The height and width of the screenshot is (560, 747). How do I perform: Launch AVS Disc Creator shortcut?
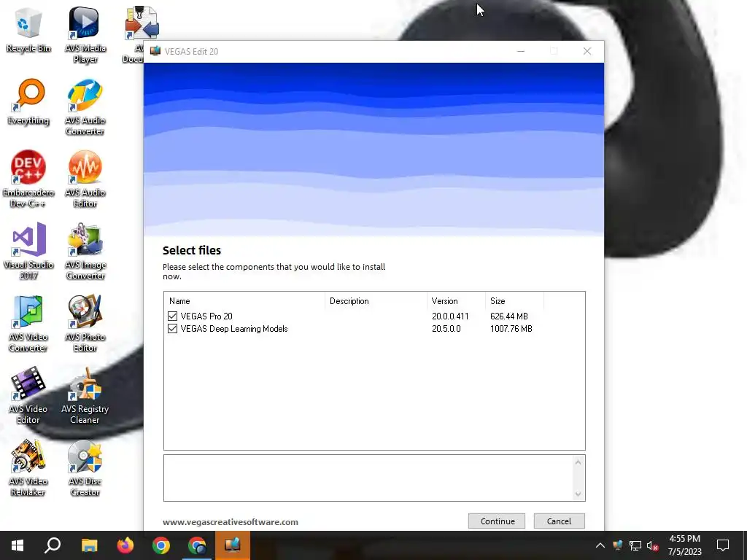tap(85, 468)
